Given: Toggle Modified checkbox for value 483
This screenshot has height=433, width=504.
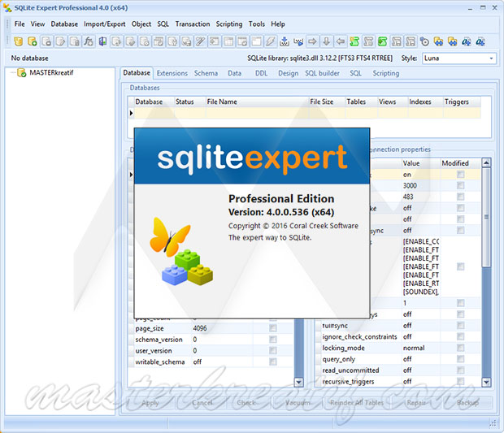Looking at the screenshot, I should tap(461, 197).
